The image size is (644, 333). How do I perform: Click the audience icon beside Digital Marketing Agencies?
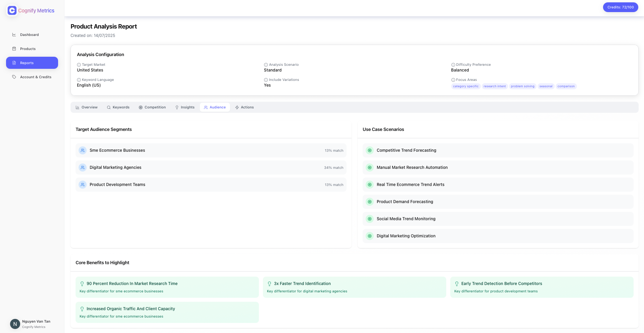[82, 168]
